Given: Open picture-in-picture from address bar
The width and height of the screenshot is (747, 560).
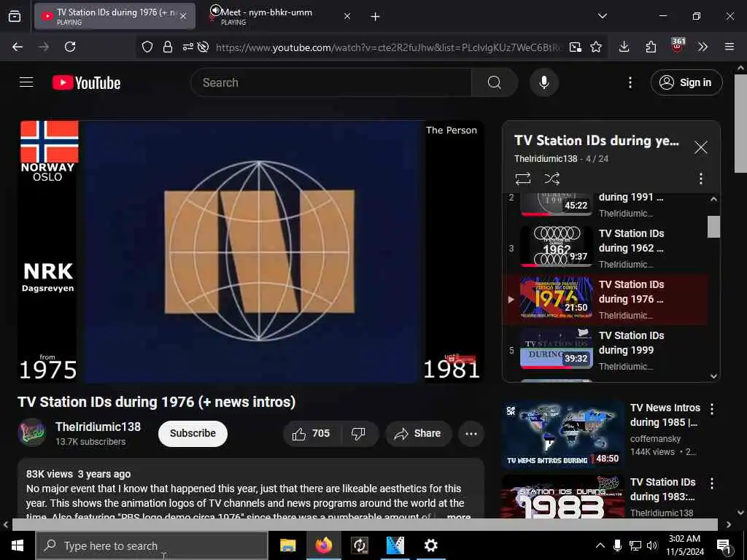Looking at the screenshot, I should pyautogui.click(x=576, y=47).
